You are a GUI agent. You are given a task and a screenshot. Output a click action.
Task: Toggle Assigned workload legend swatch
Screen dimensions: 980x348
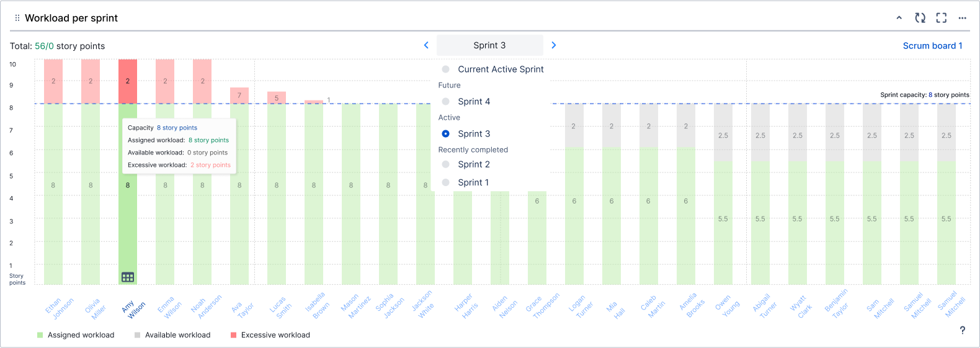40,335
